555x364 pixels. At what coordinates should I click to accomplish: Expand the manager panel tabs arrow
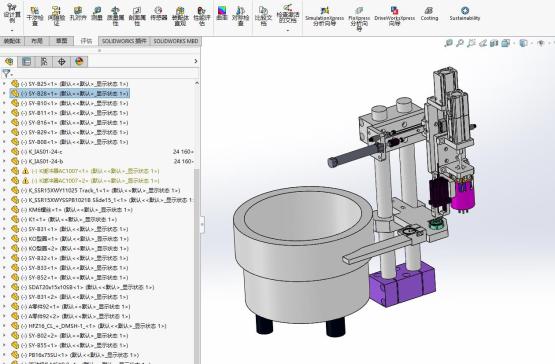tap(196, 61)
